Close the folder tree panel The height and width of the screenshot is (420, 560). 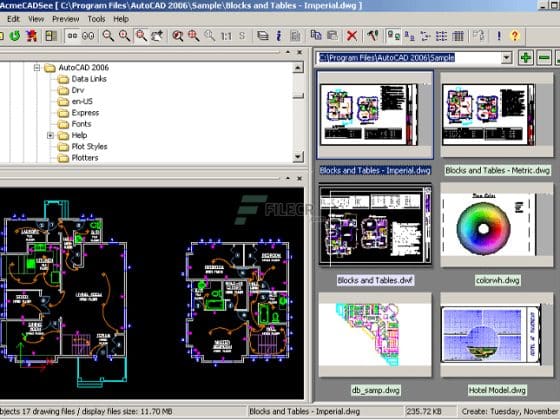pos(300,52)
